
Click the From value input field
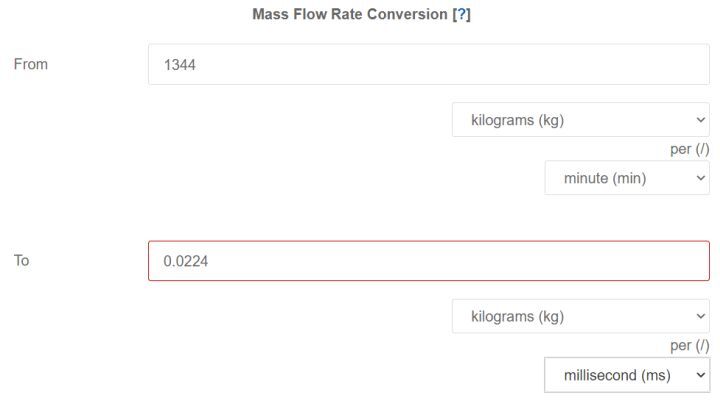(x=428, y=65)
